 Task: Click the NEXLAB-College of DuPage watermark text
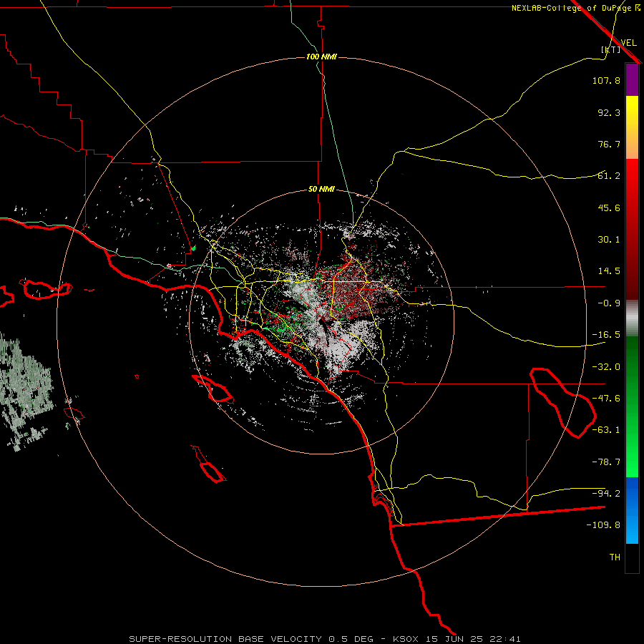[x=575, y=8]
